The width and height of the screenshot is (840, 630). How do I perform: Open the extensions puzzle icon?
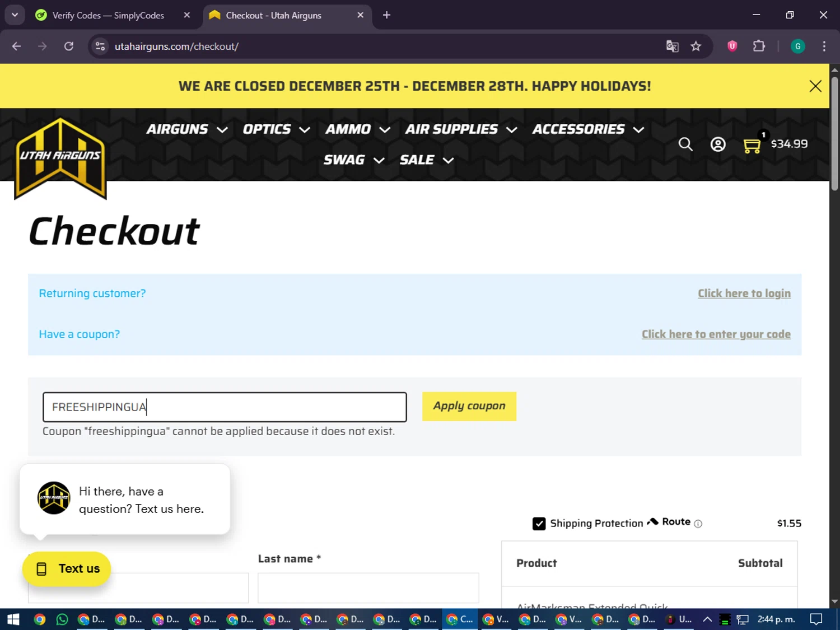point(759,46)
